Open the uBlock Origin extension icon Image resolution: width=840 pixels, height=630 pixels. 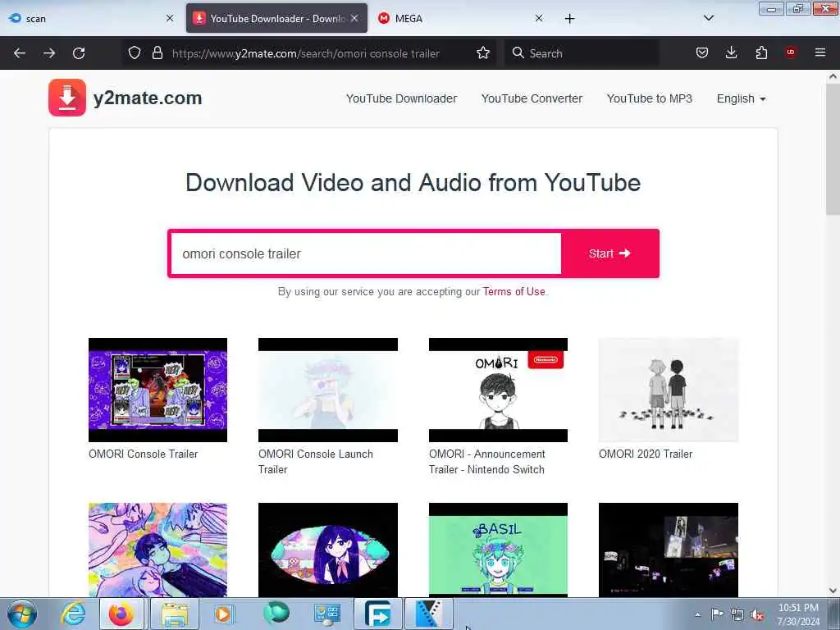[x=791, y=52]
